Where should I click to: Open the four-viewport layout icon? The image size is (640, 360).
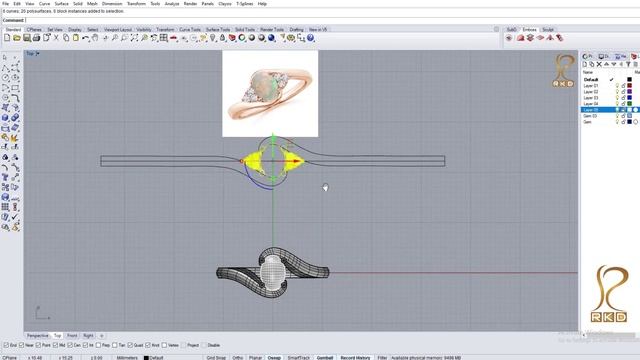(164, 38)
